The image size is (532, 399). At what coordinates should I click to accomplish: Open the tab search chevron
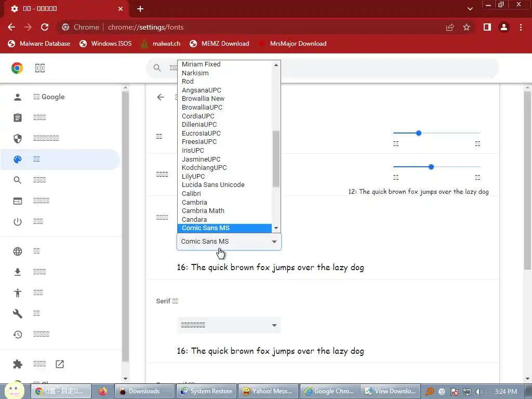tap(470, 9)
